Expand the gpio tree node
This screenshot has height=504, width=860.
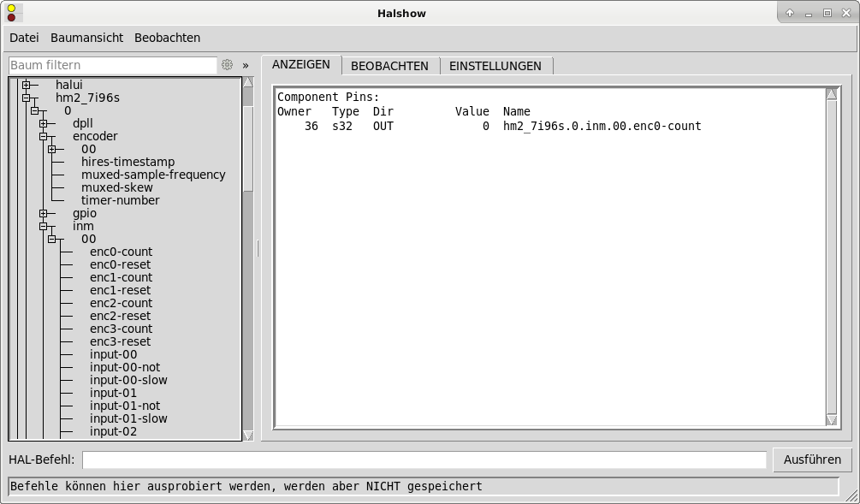point(44,213)
